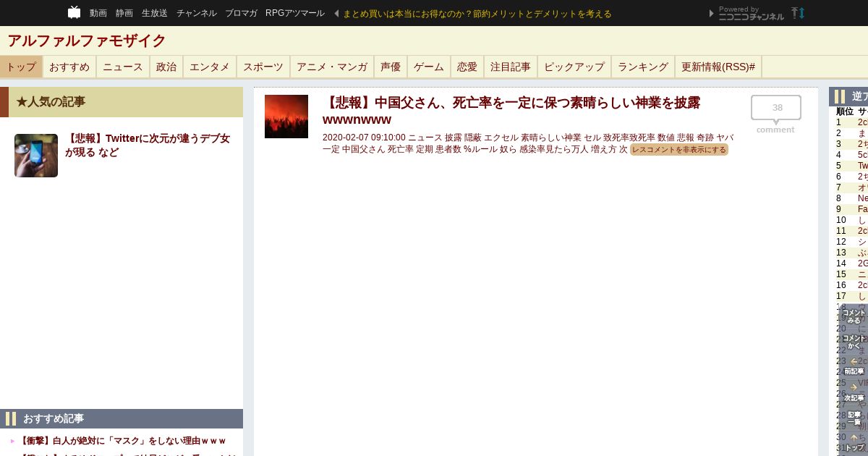The height and width of the screenshot is (456, 868).
Task: Select the エンタメ navigation tab
Action: [x=210, y=67]
